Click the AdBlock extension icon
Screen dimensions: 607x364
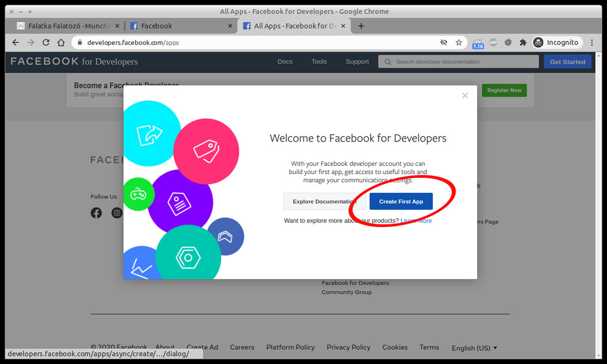493,42
